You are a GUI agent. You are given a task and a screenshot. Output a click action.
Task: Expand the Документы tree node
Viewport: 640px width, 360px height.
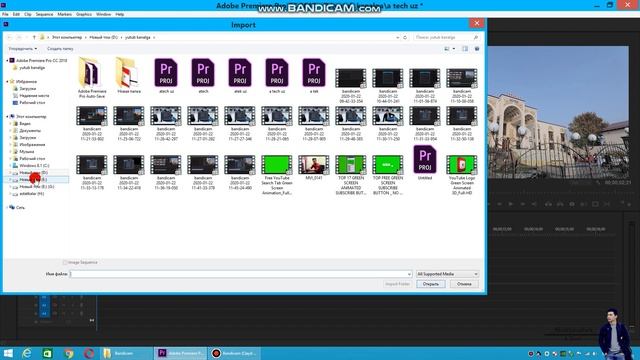click(11, 131)
